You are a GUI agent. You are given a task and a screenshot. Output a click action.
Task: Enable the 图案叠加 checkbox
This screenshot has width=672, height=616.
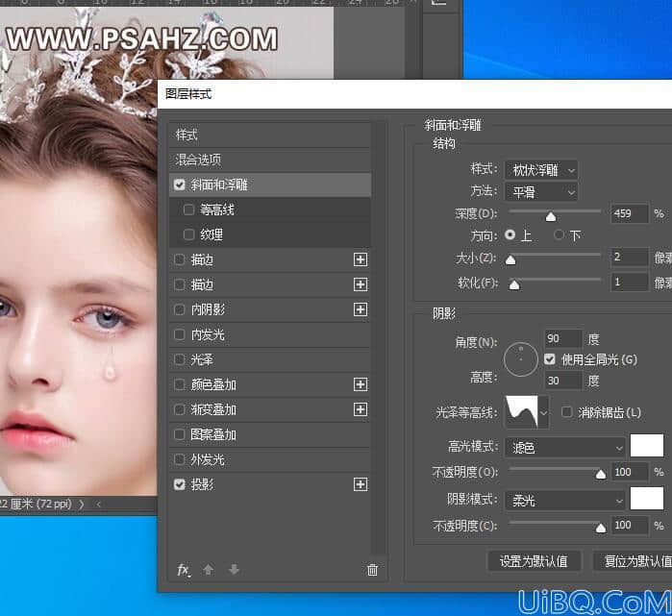180,434
